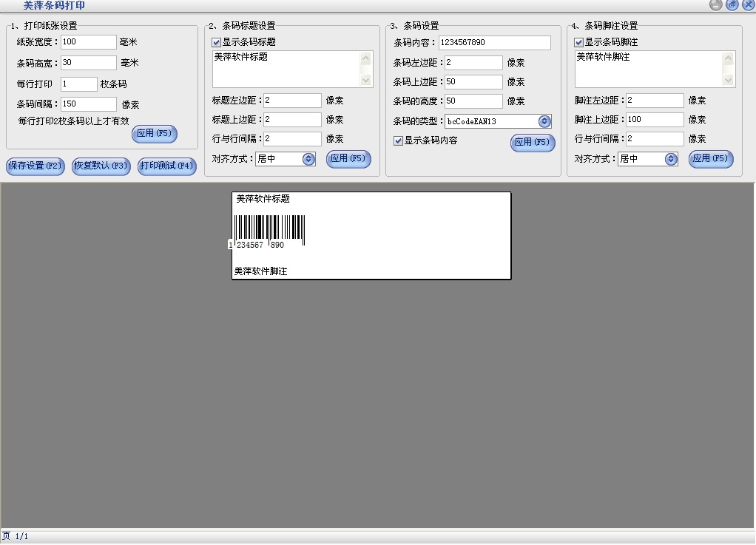
Task: Click the restore window icon in title bar
Action: click(732, 5)
